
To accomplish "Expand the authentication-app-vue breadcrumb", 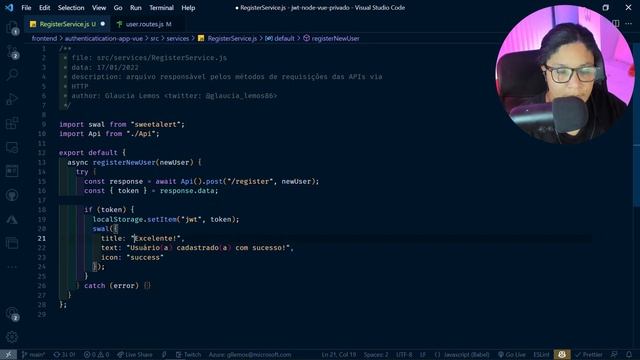I will [104, 38].
